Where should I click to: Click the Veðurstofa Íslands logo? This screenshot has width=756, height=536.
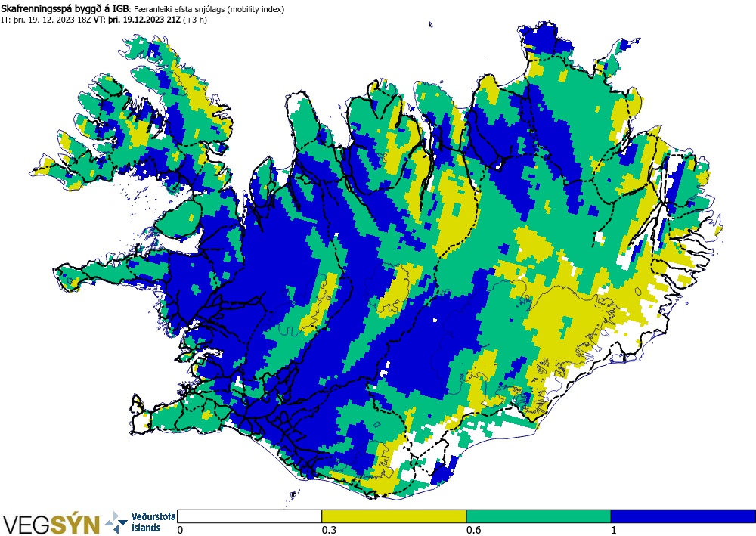(x=141, y=522)
